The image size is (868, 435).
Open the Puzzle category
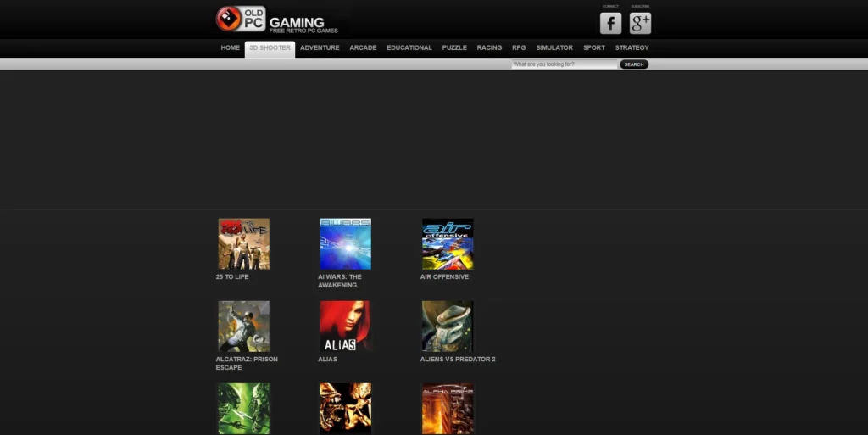[454, 48]
